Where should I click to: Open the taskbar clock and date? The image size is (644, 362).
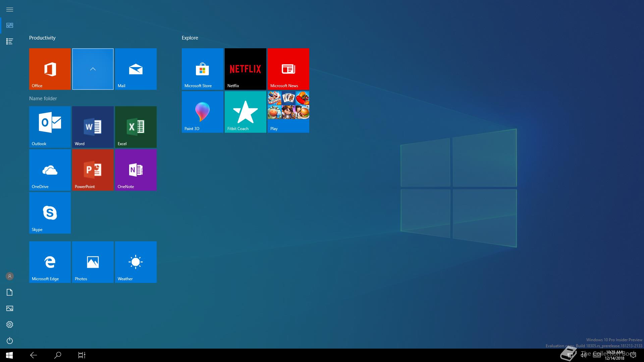(614, 355)
